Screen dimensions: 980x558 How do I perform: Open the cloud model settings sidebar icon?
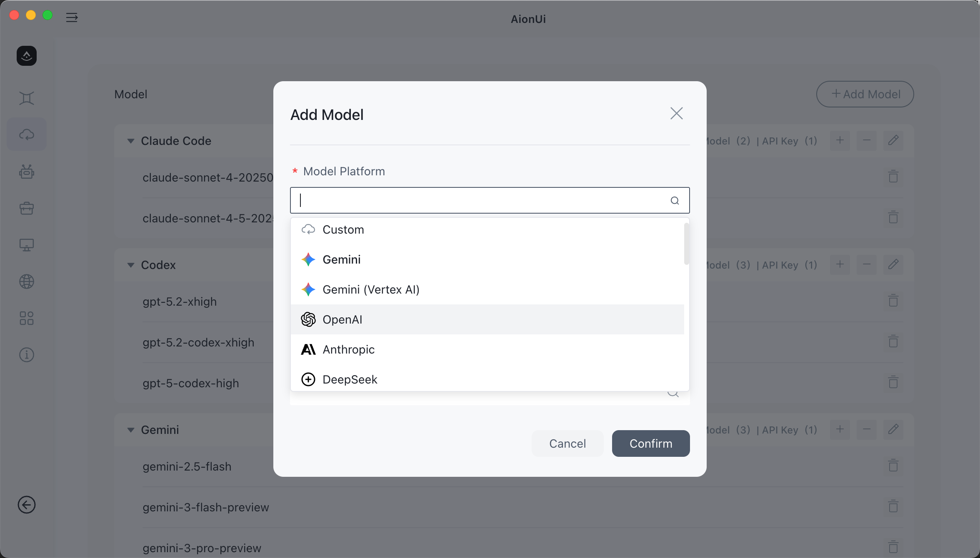point(27,135)
